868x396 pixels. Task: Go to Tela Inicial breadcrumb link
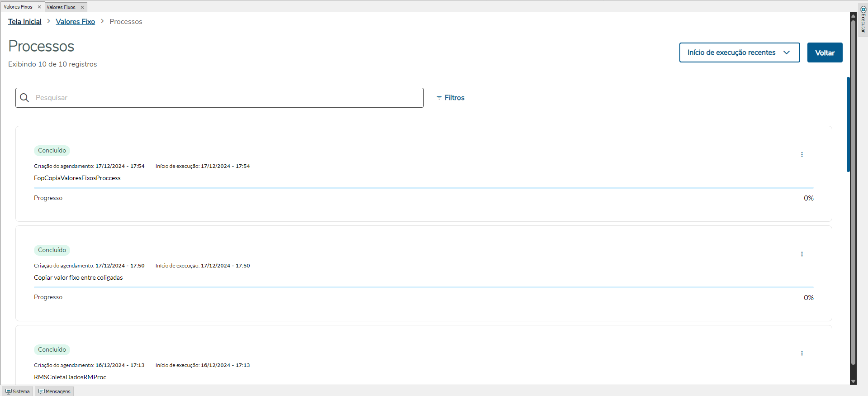point(25,22)
